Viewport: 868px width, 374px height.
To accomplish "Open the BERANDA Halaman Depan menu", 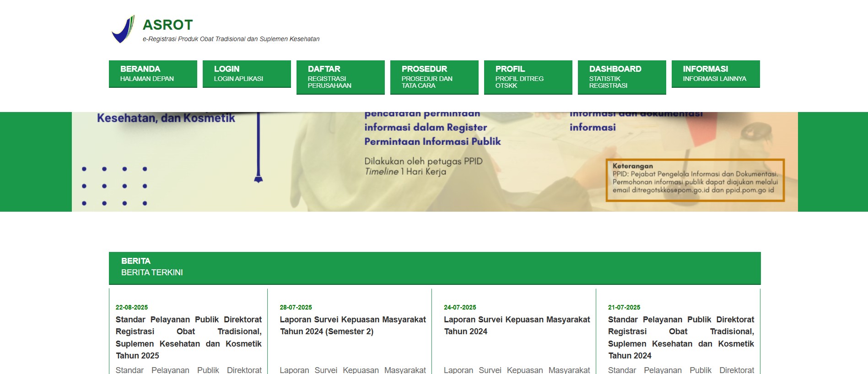I will pos(153,74).
